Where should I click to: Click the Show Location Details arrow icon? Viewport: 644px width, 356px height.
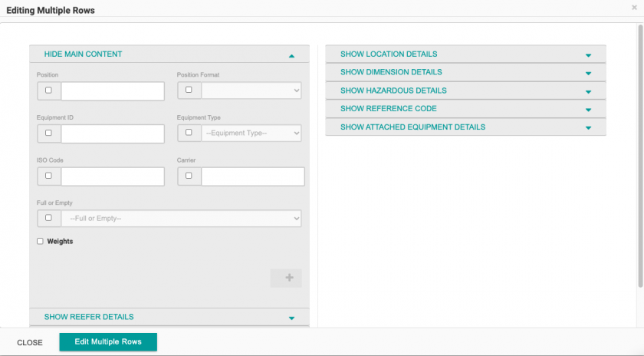point(588,55)
